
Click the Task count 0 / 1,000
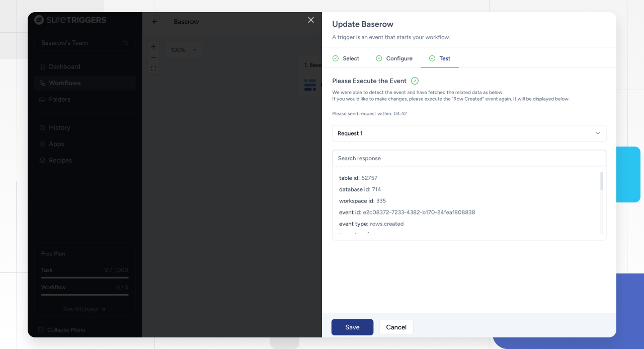[x=116, y=270]
